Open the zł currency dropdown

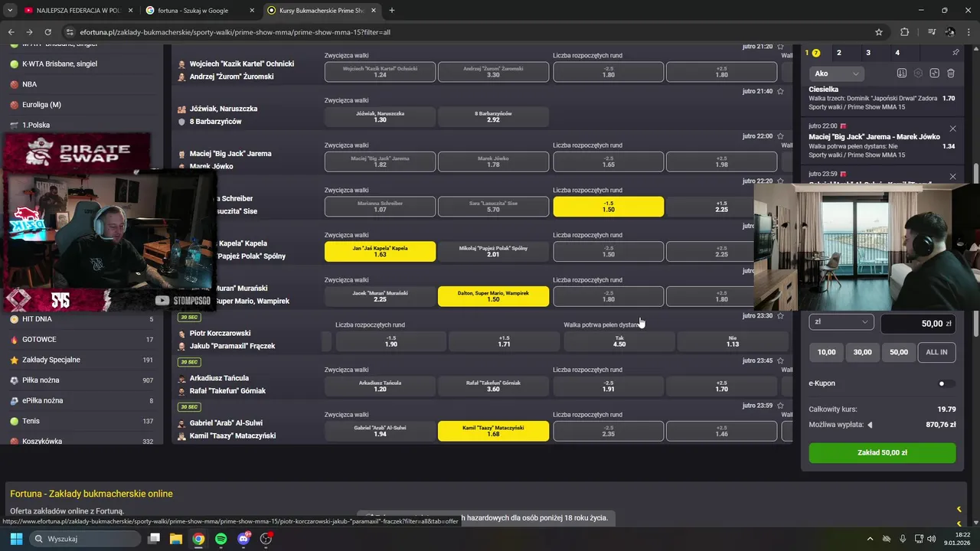coord(841,322)
